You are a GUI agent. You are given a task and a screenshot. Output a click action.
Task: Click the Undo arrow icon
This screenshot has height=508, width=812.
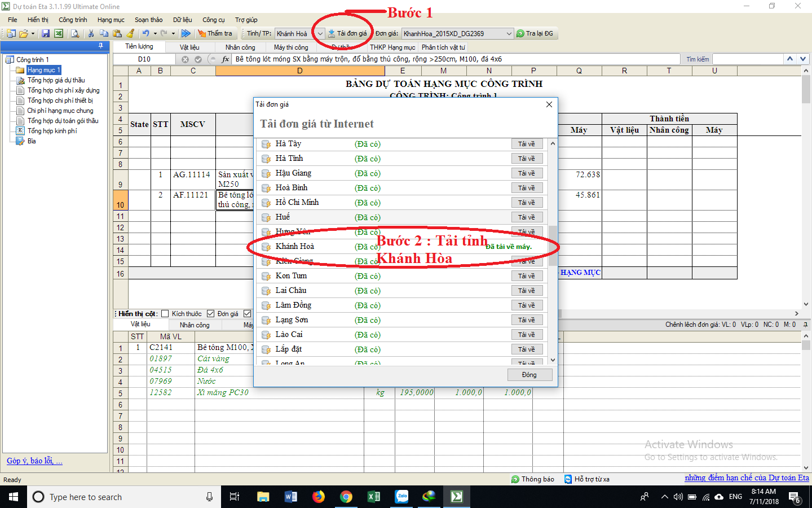[145, 34]
